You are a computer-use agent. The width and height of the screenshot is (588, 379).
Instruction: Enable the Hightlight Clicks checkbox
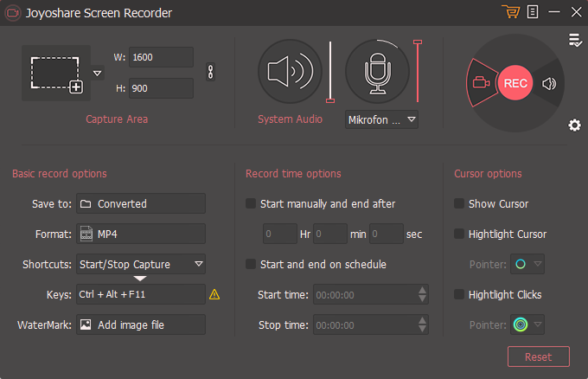click(459, 294)
